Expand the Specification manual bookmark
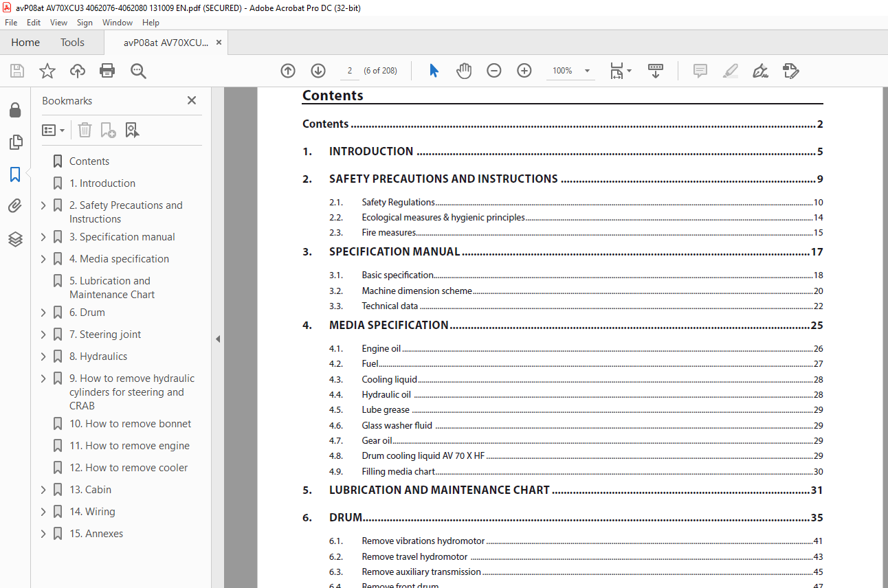The height and width of the screenshot is (588, 888). pyautogui.click(x=44, y=237)
